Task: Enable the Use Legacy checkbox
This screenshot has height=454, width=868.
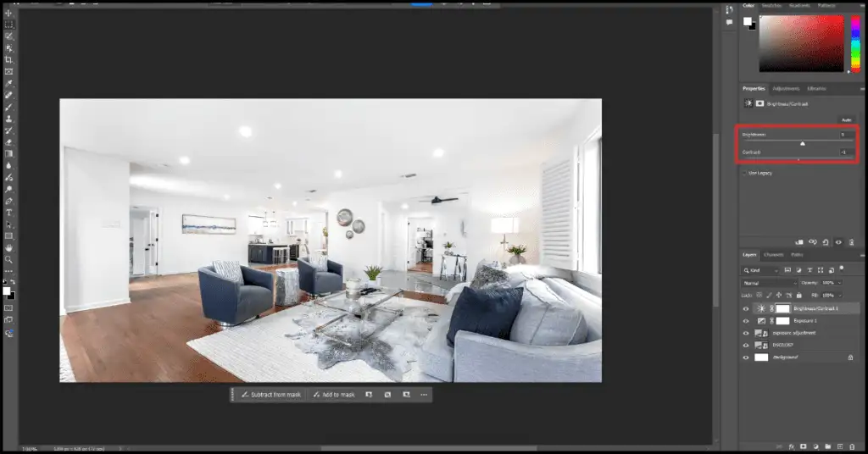Action: coord(744,173)
